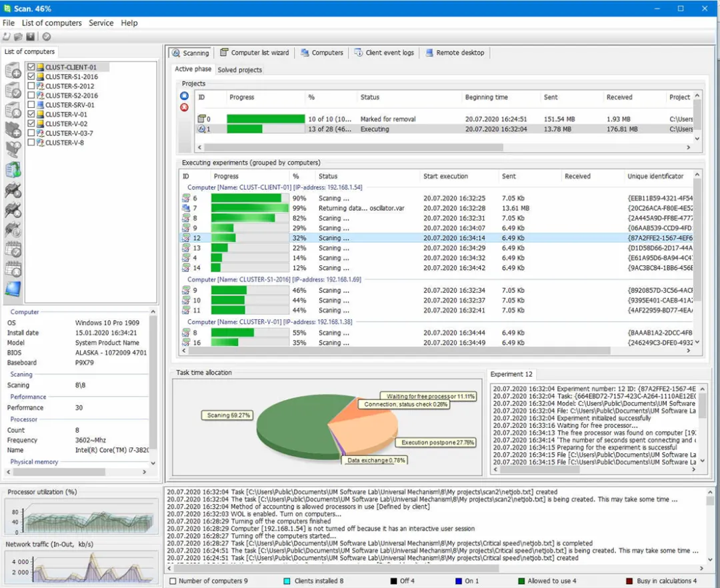Click the red remove project icon
Image resolution: width=720 pixels, height=588 pixels.
(185, 107)
